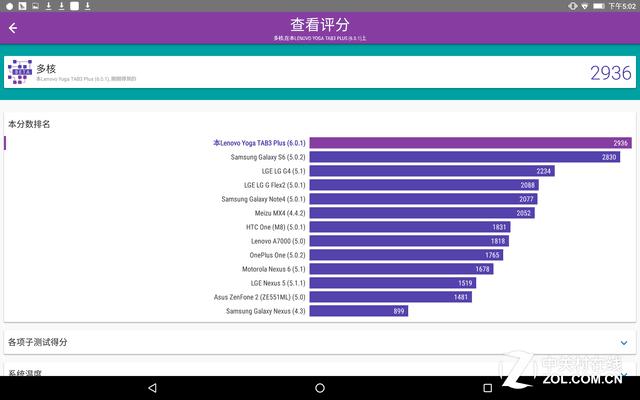Tap the Samsung Galaxy S6 2830 bar
Viewport: 640px width, 400px height.
tap(465, 157)
